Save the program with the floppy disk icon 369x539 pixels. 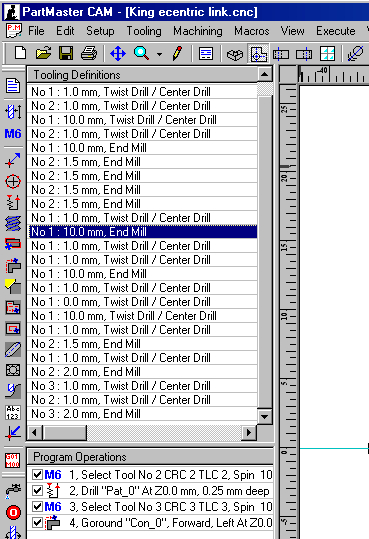pos(66,54)
